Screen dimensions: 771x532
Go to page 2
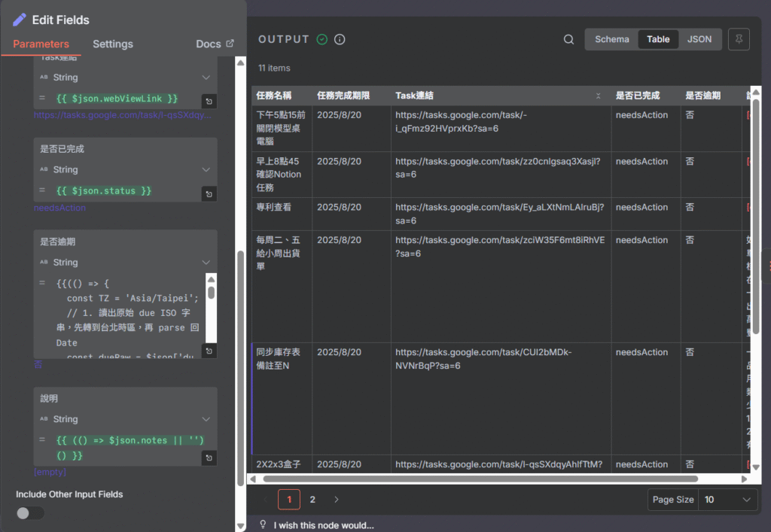point(312,500)
